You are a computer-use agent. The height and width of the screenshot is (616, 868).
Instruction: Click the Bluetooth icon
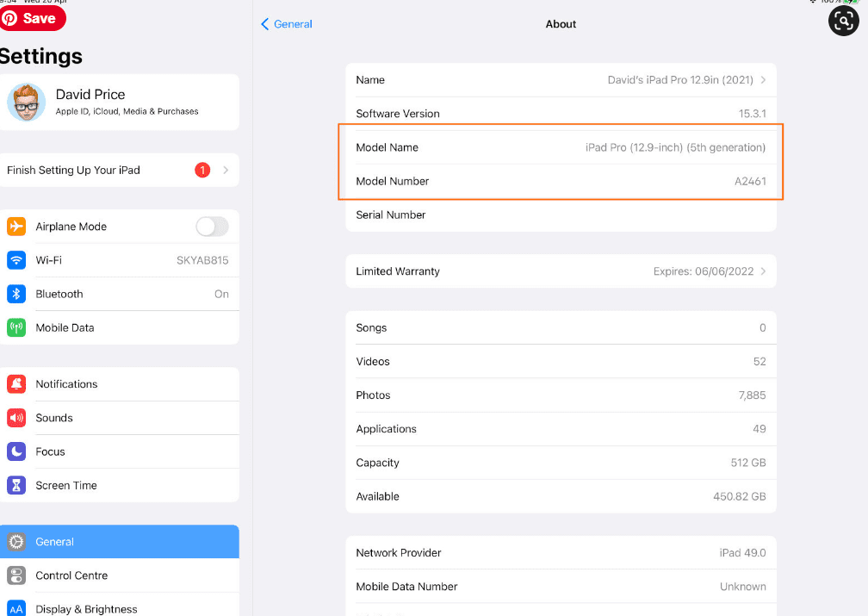16,294
